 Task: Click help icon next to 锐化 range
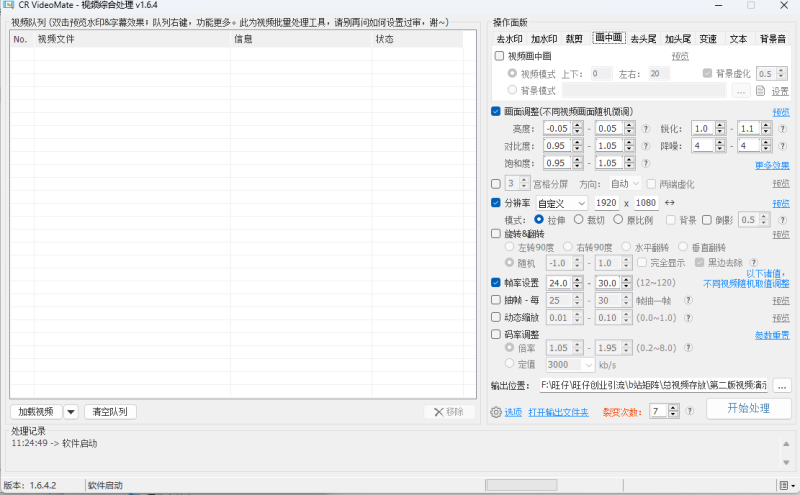pos(782,129)
